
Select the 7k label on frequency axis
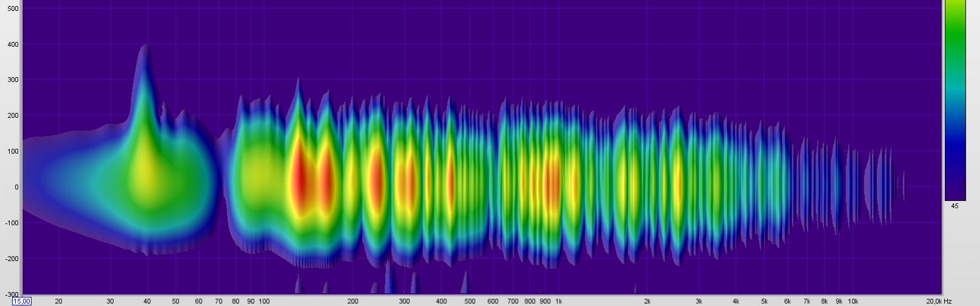807,301
